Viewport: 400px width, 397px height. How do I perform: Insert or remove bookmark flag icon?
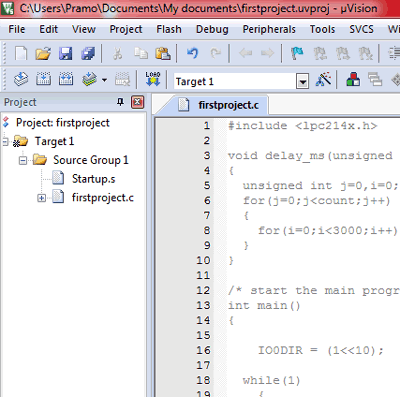coord(297,53)
